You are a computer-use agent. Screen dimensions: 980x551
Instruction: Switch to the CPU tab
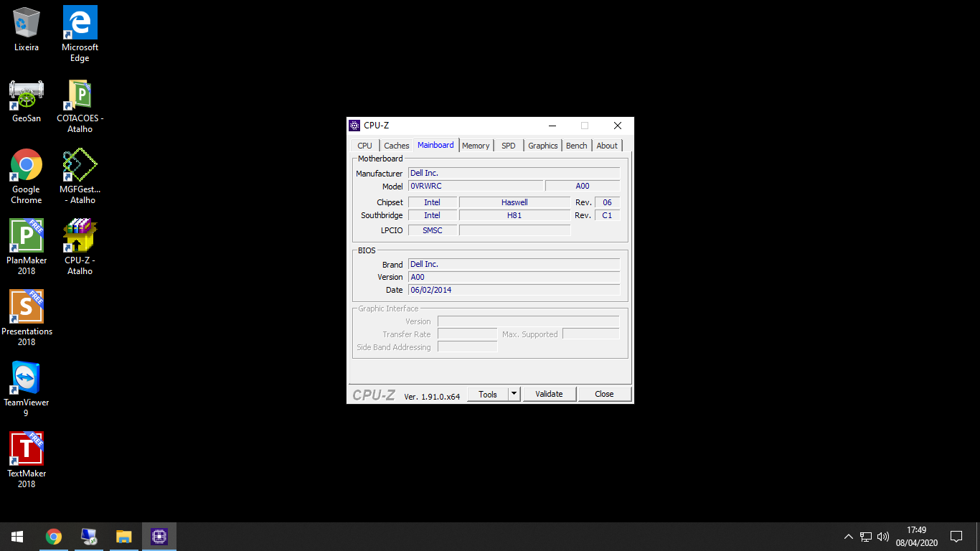[365, 146]
